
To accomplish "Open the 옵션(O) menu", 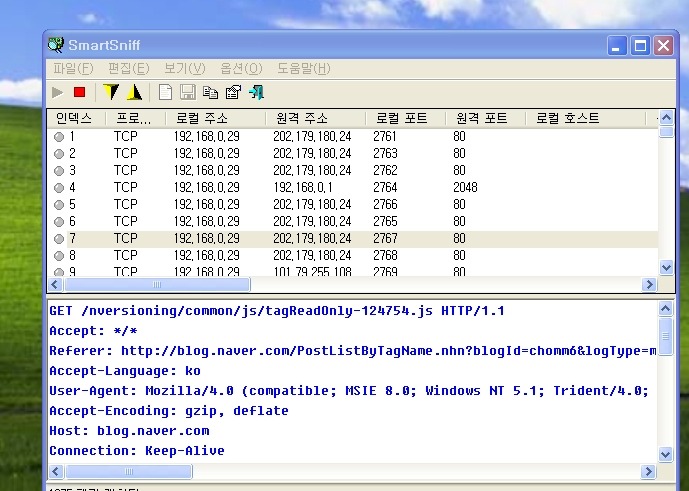I will click(240, 68).
